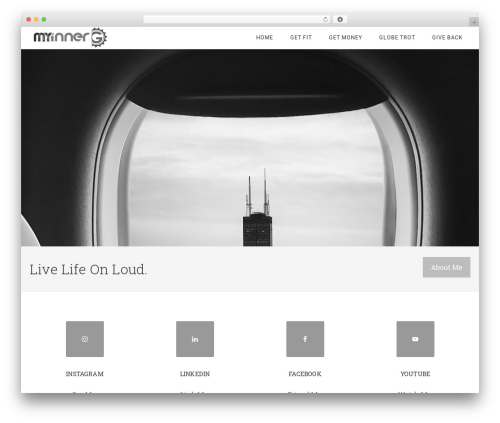Close the window with the red button
500x423 pixels.
pos(29,19)
